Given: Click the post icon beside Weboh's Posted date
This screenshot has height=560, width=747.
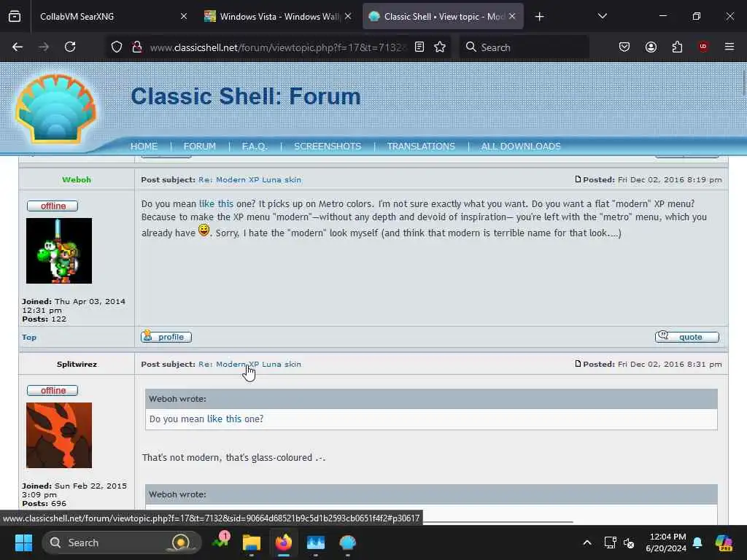Looking at the screenshot, I should 578,179.
